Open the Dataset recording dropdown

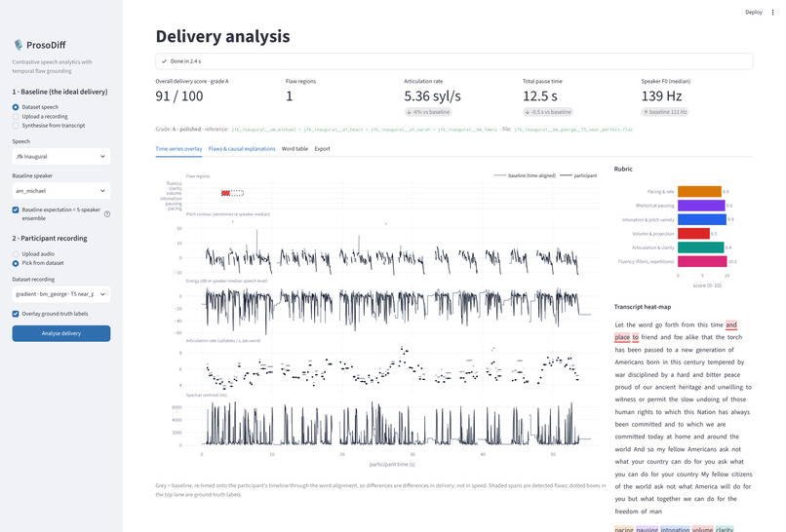point(61,294)
